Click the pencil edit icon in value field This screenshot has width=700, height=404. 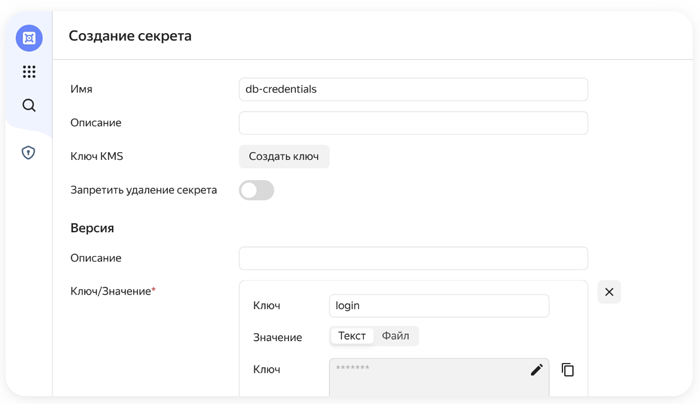(537, 370)
